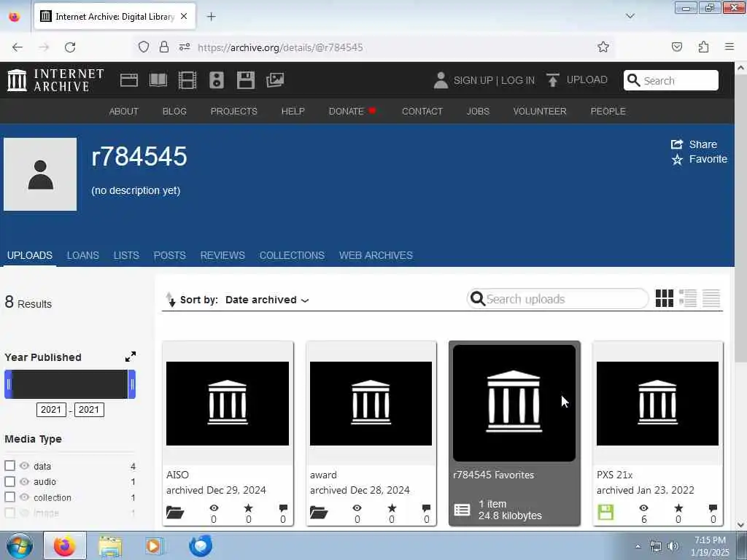This screenshot has height=560, width=747.
Task: Bookmark this page with star icon
Action: [x=603, y=47]
